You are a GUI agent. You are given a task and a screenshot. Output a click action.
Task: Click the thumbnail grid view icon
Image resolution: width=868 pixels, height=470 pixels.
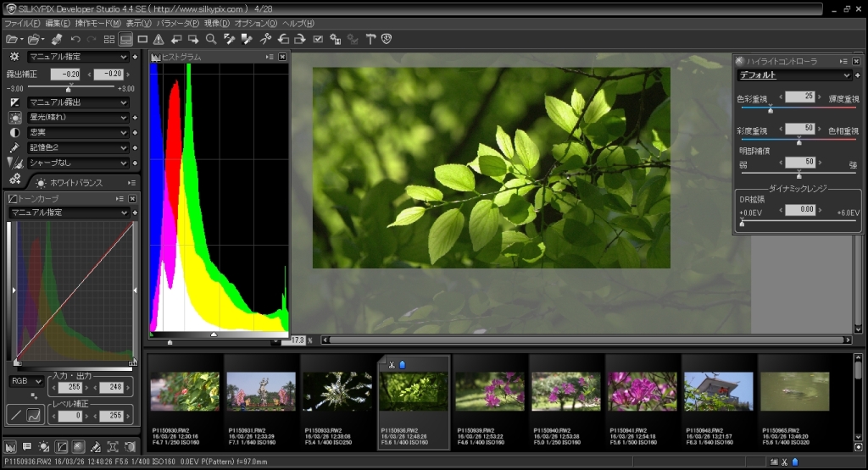click(x=109, y=39)
